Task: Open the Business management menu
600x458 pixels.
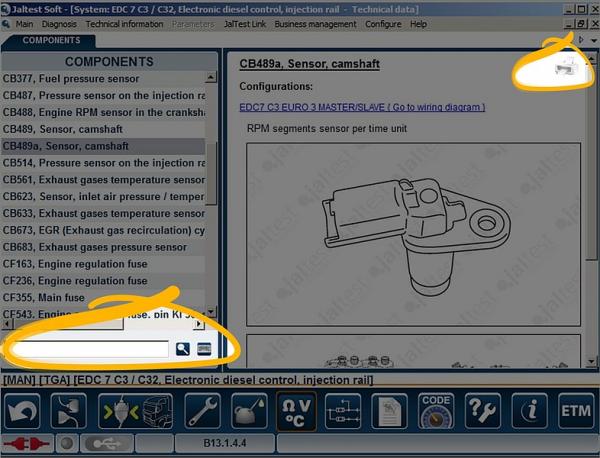Action: point(315,24)
